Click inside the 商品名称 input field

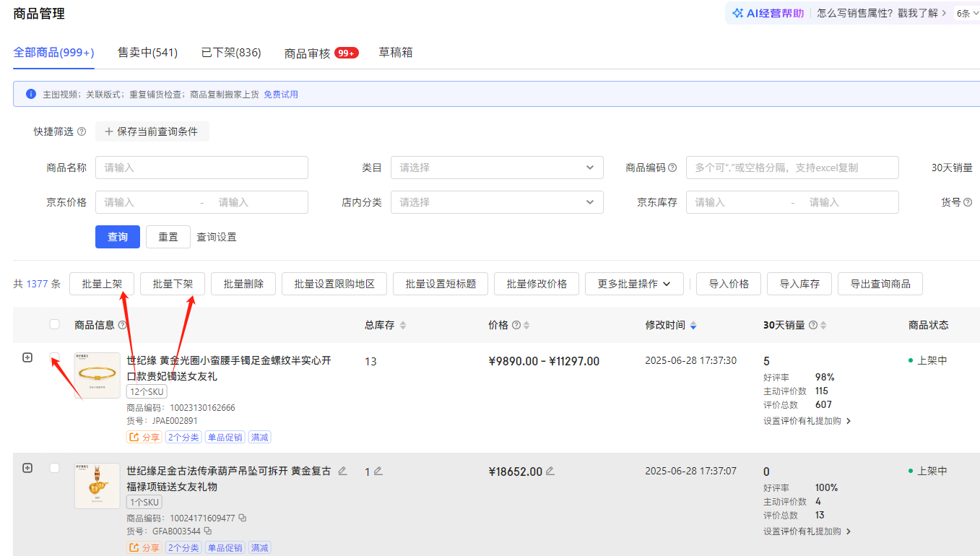click(201, 168)
